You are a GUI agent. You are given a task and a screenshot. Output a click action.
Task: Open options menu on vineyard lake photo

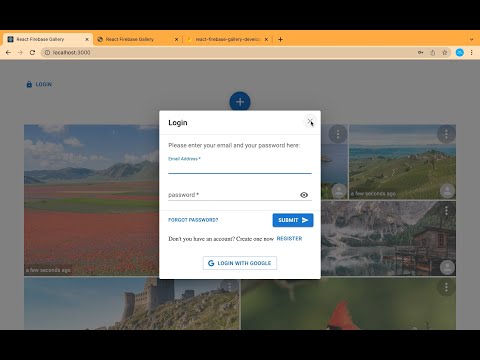click(446, 134)
